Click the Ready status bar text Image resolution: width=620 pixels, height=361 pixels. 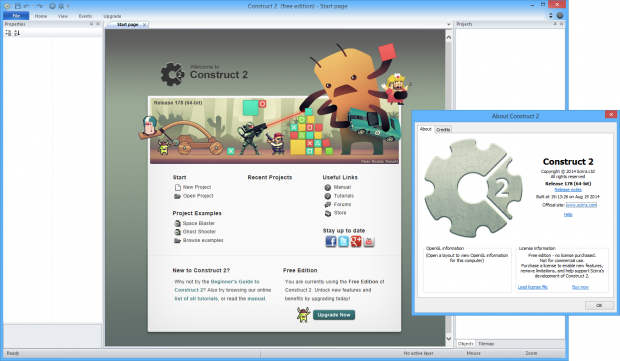coord(13,353)
